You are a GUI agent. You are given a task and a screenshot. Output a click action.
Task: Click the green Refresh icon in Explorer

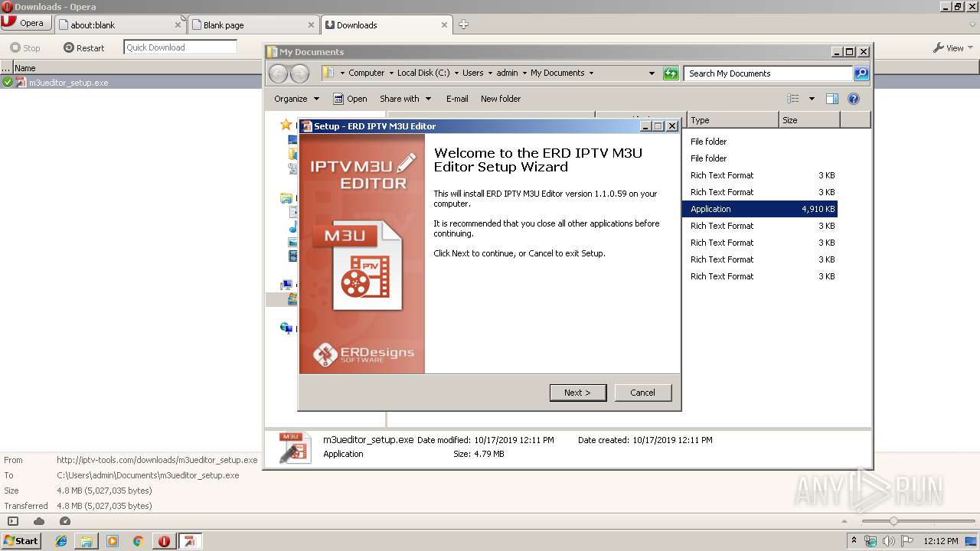point(671,73)
